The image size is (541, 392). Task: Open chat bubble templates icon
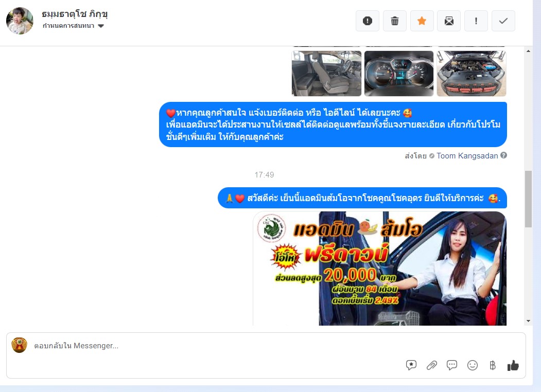click(x=451, y=365)
